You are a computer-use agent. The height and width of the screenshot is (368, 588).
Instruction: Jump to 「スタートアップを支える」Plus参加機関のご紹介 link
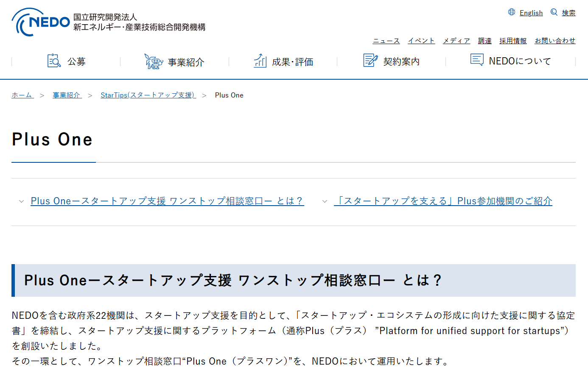tap(443, 201)
